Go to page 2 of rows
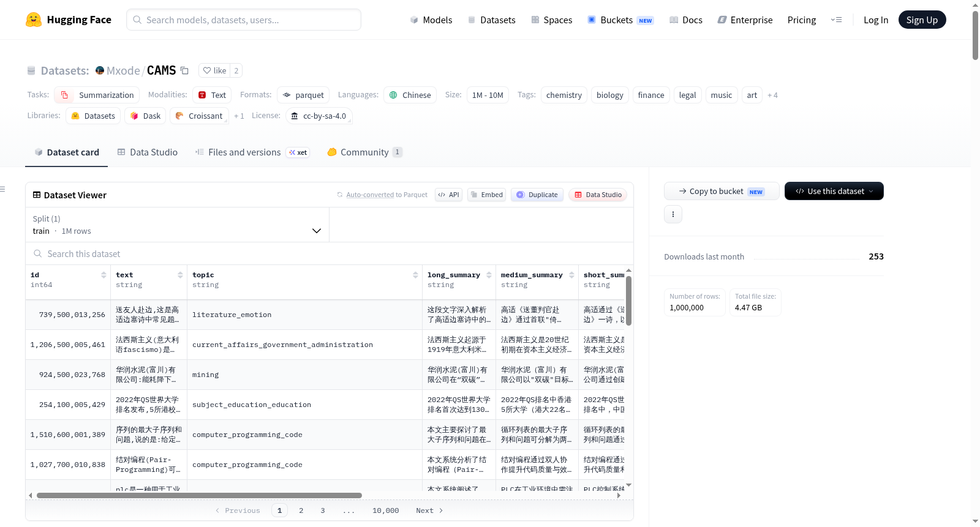The width and height of the screenshot is (980, 527). pyautogui.click(x=301, y=510)
